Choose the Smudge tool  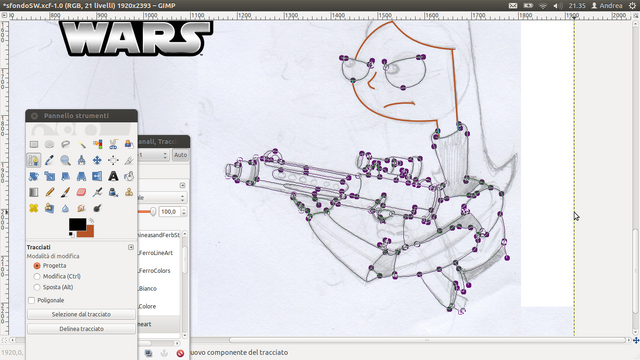click(x=81, y=208)
